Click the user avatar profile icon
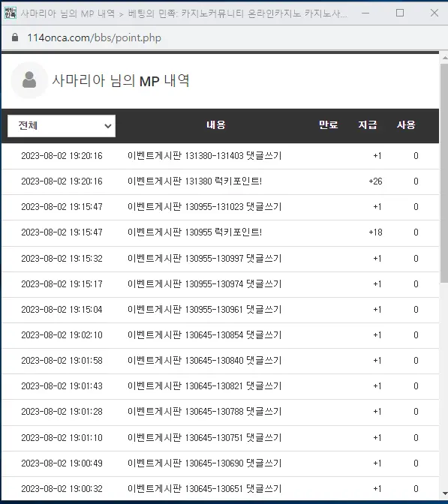 [29, 80]
